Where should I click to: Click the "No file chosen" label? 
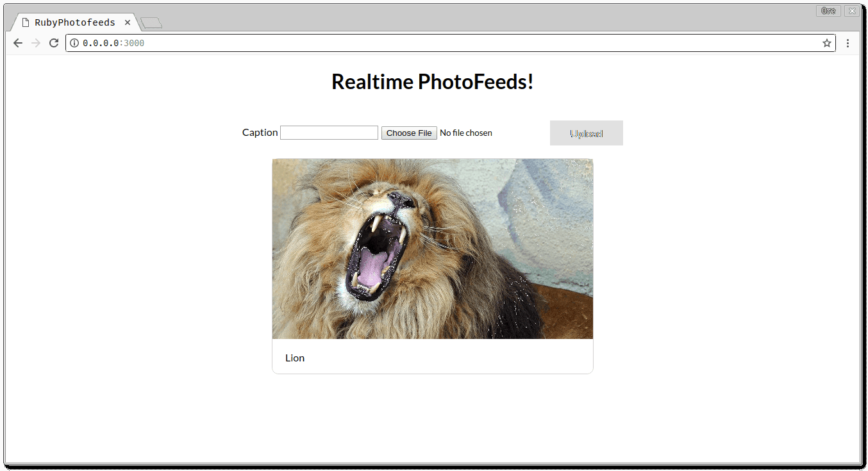[466, 133]
